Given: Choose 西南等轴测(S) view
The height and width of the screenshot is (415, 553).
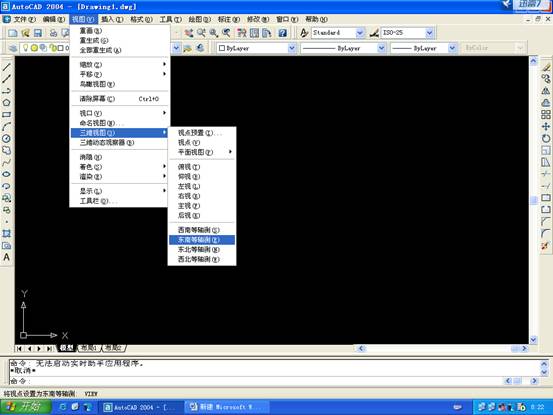Looking at the screenshot, I should tap(202, 230).
